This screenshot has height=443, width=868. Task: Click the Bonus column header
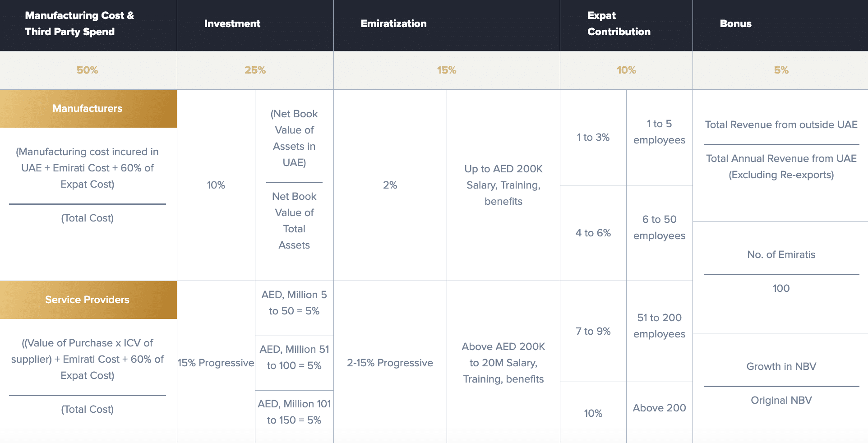point(735,23)
